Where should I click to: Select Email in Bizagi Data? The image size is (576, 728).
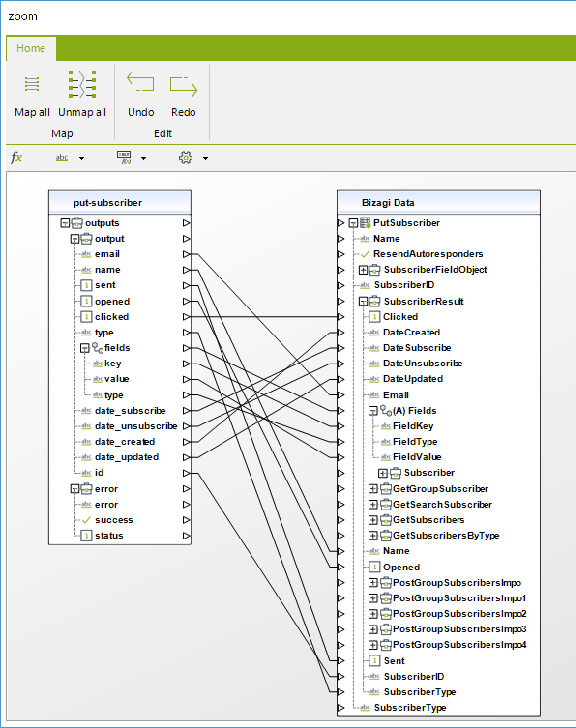tap(396, 395)
